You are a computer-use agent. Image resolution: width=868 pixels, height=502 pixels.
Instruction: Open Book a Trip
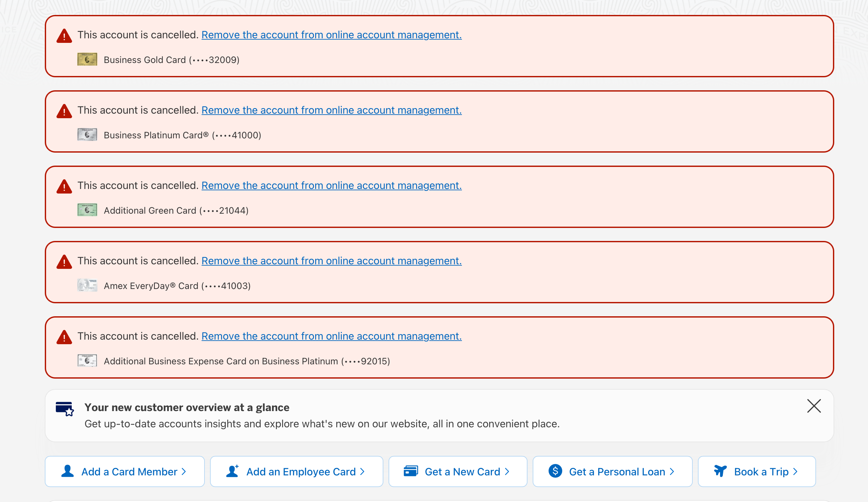point(757,472)
